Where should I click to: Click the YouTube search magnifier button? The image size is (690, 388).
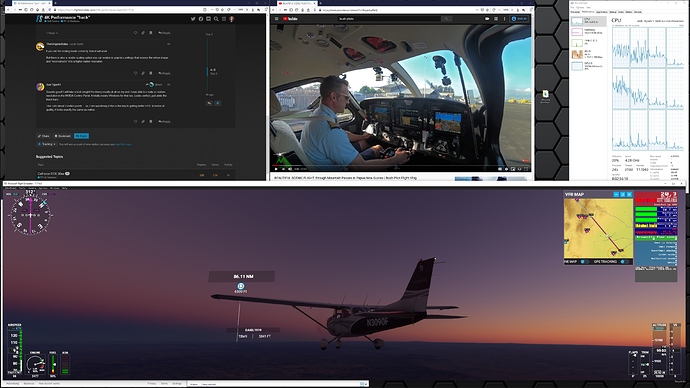pyautogui.click(x=446, y=18)
